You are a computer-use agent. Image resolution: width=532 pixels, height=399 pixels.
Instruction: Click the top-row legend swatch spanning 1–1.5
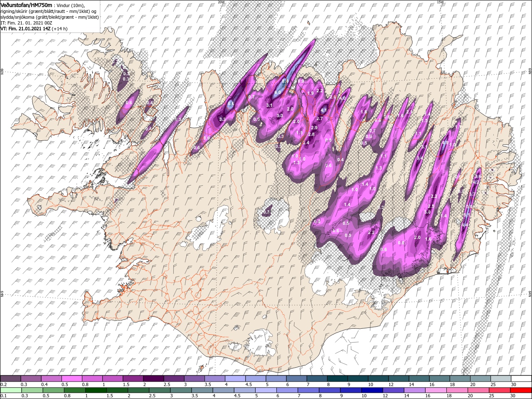[113, 379]
